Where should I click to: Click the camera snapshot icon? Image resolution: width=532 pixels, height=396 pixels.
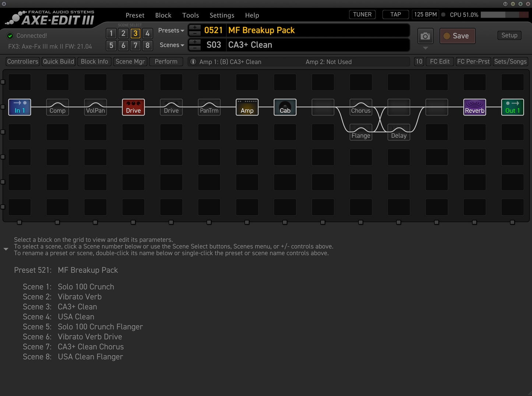(x=425, y=36)
